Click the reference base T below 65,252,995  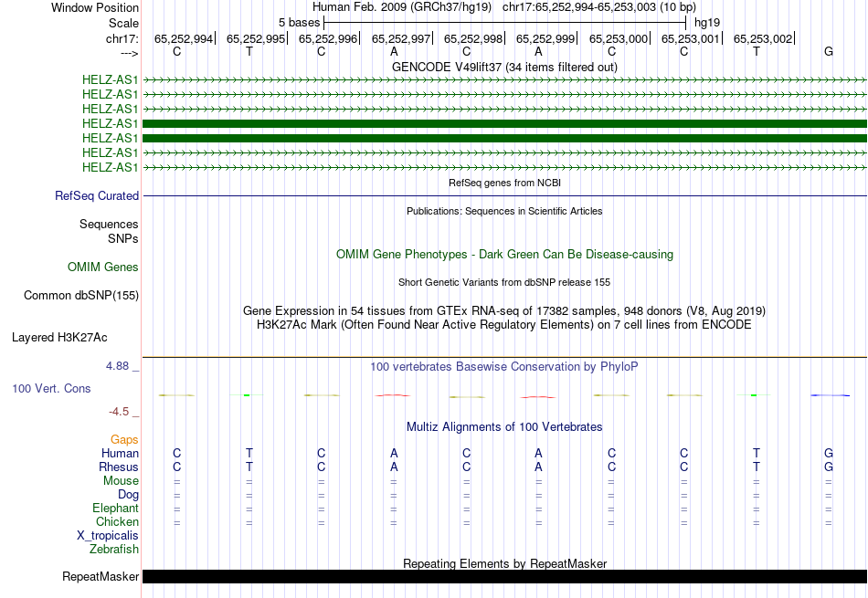249,51
